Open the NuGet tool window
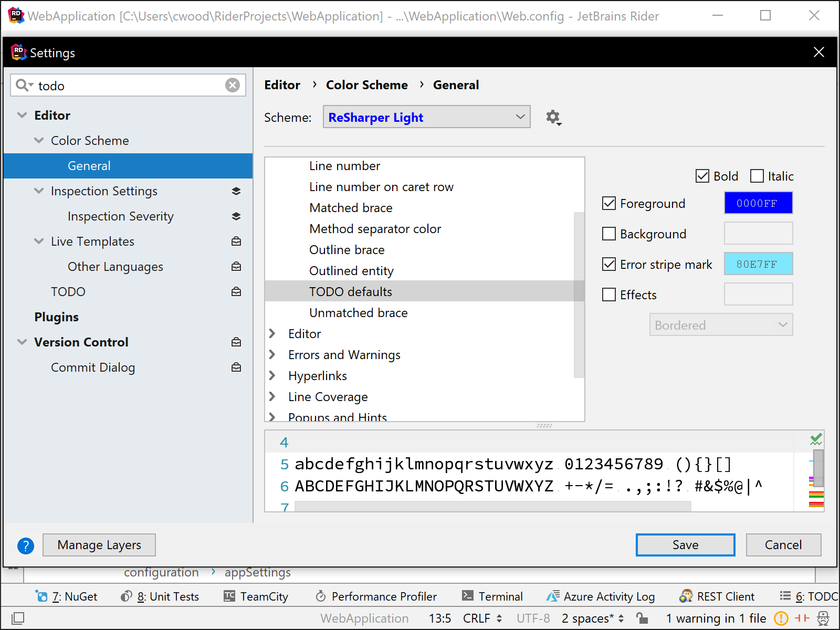This screenshot has width=840, height=630. pos(66,596)
